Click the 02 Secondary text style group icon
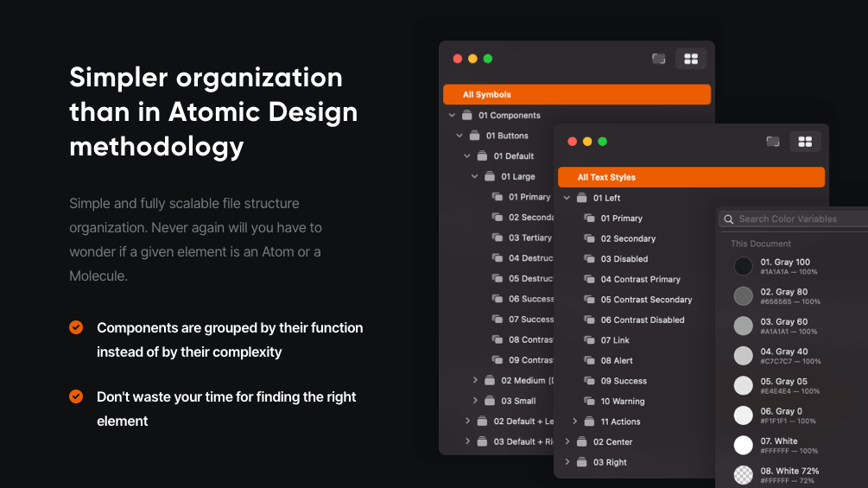Viewport: 868px width, 488px height. (590, 238)
